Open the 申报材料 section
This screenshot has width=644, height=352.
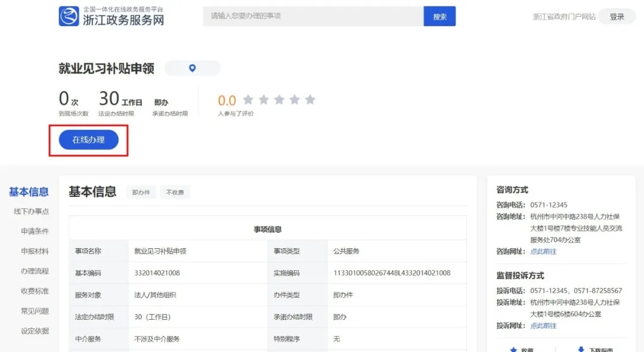pyautogui.click(x=35, y=251)
